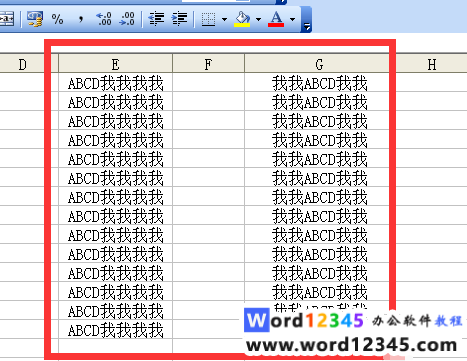Select the column H header

pyautogui.click(x=432, y=64)
